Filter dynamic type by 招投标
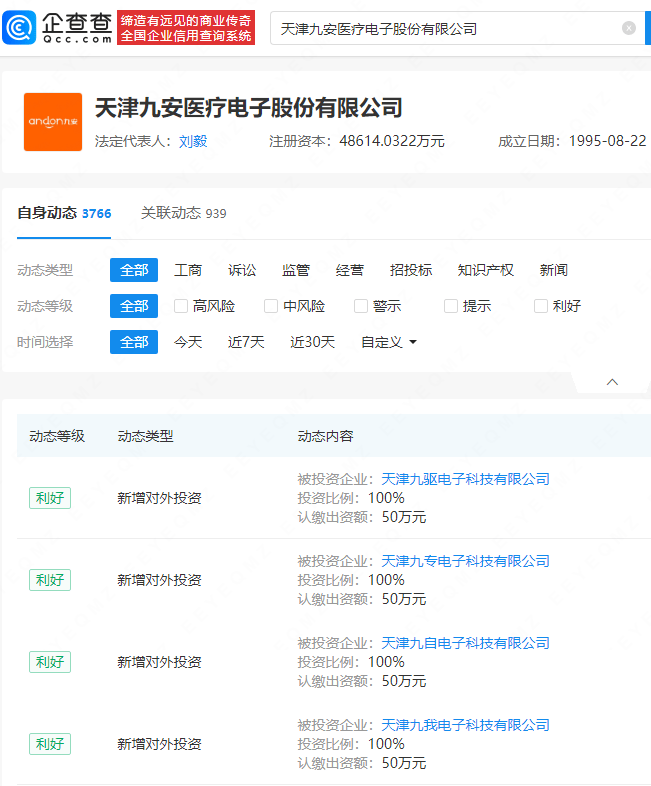 point(411,270)
